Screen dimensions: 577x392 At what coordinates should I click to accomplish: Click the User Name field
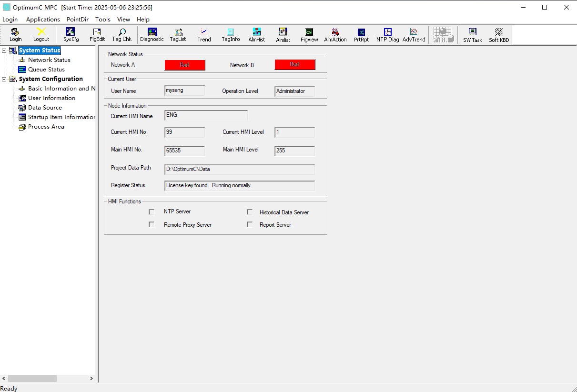(x=185, y=91)
